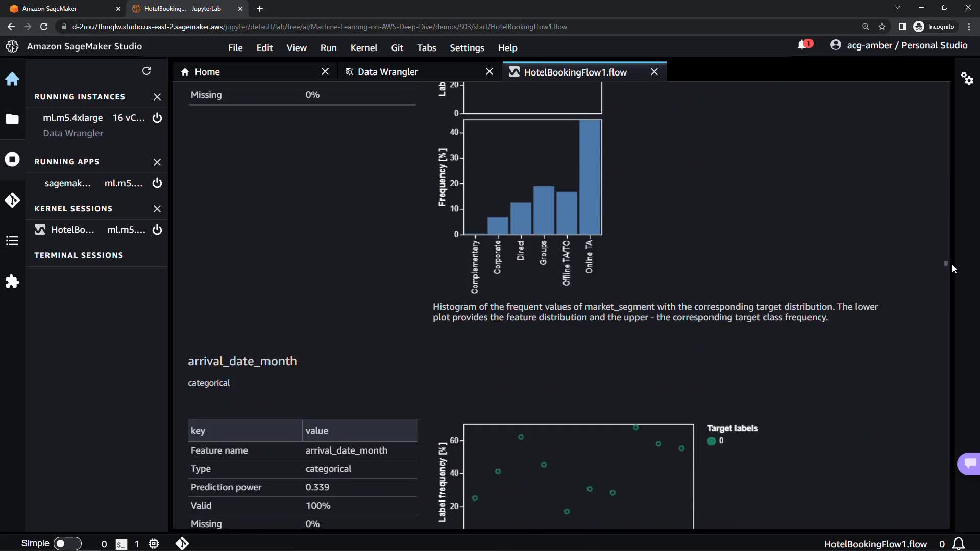The image size is (980, 551).
Task: Open the chat feedback bubble
Action: (969, 463)
